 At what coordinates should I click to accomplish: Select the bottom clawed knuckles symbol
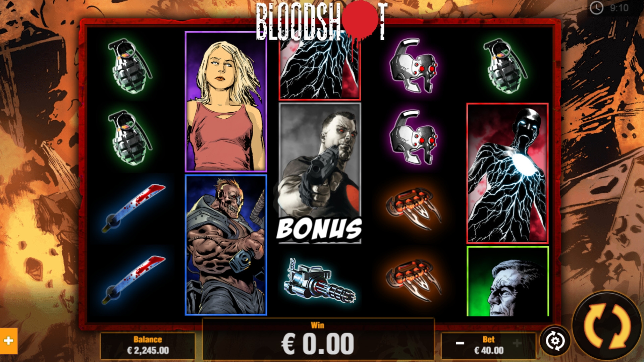(x=413, y=280)
